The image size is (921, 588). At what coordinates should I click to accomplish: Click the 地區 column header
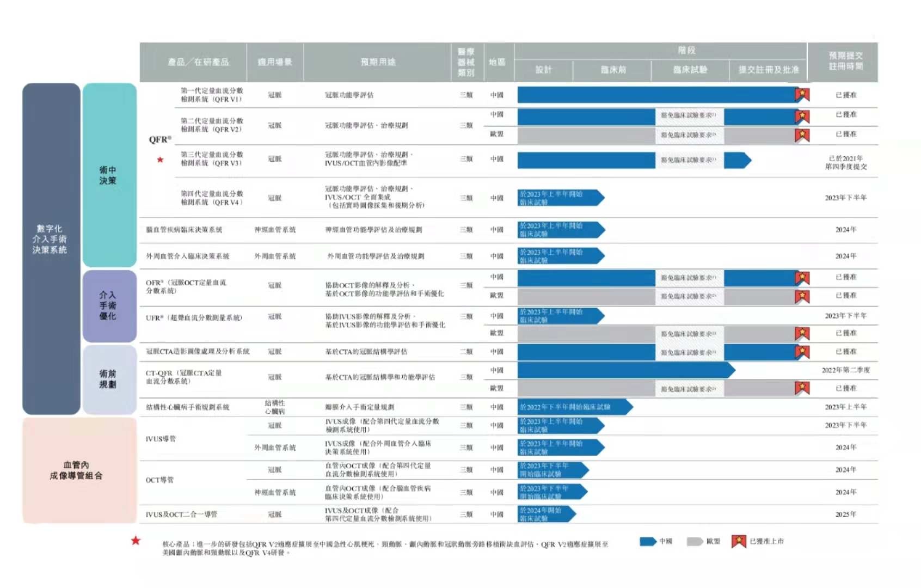point(497,62)
